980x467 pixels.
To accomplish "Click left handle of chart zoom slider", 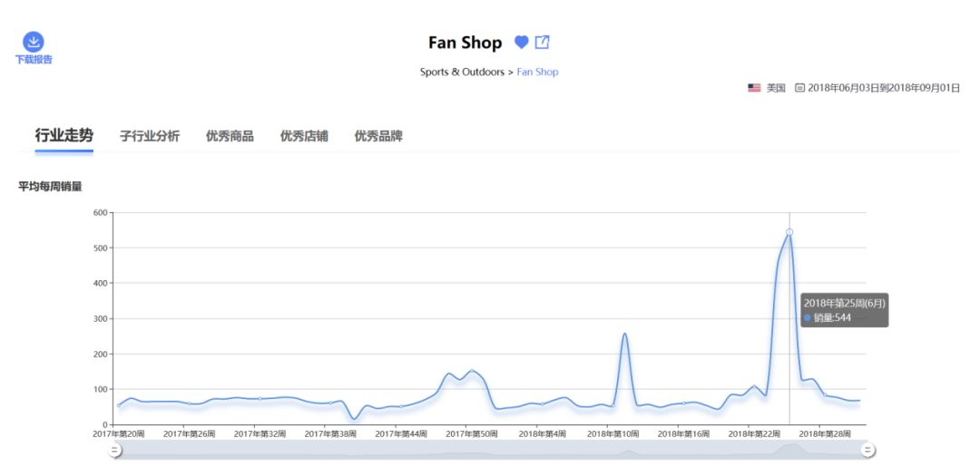I will tap(114, 450).
